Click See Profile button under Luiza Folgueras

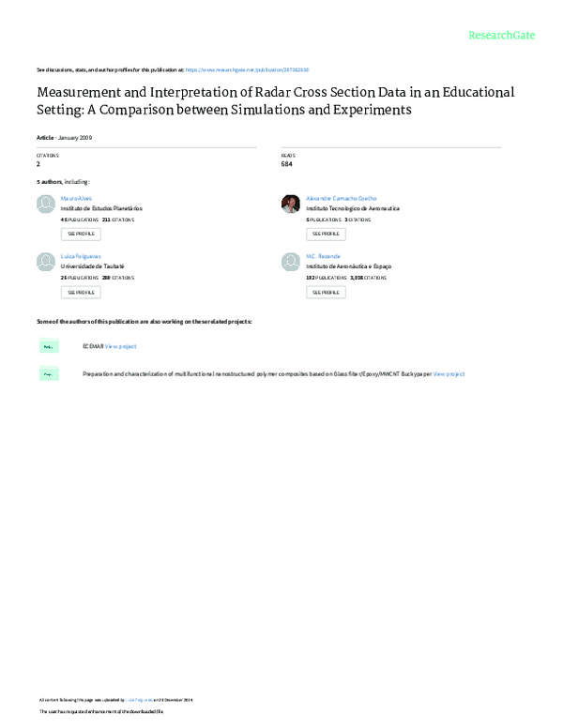(80, 292)
